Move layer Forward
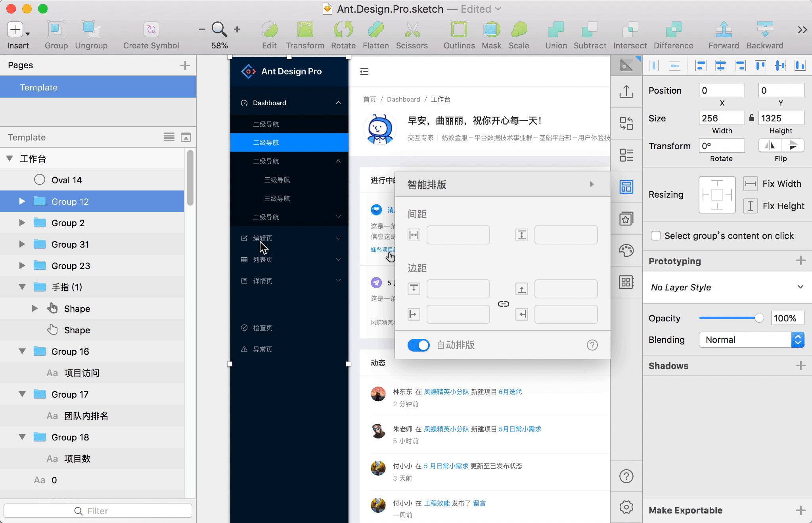The height and width of the screenshot is (523, 812). 724,30
